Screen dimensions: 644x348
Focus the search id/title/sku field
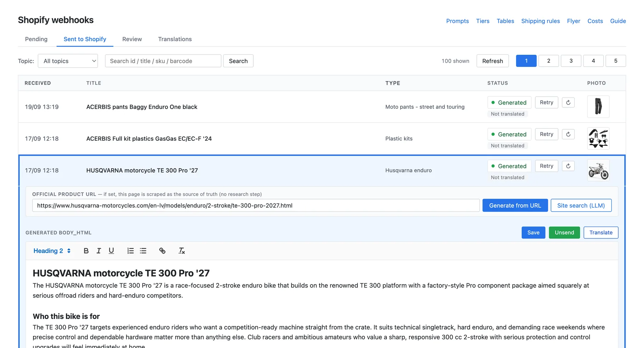pyautogui.click(x=163, y=61)
